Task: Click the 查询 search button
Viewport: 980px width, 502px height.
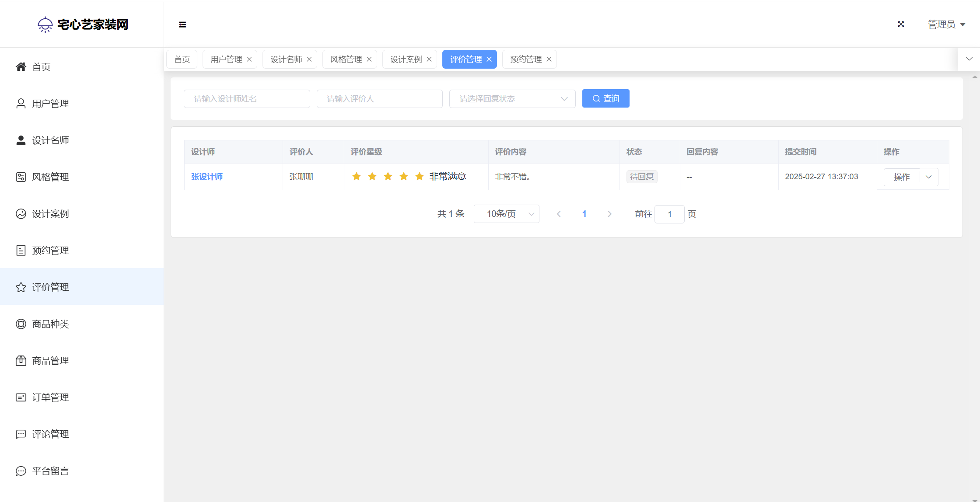Action: 605,98
